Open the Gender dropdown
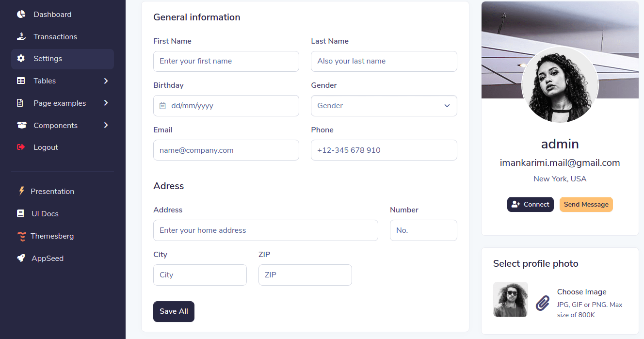 (x=384, y=105)
